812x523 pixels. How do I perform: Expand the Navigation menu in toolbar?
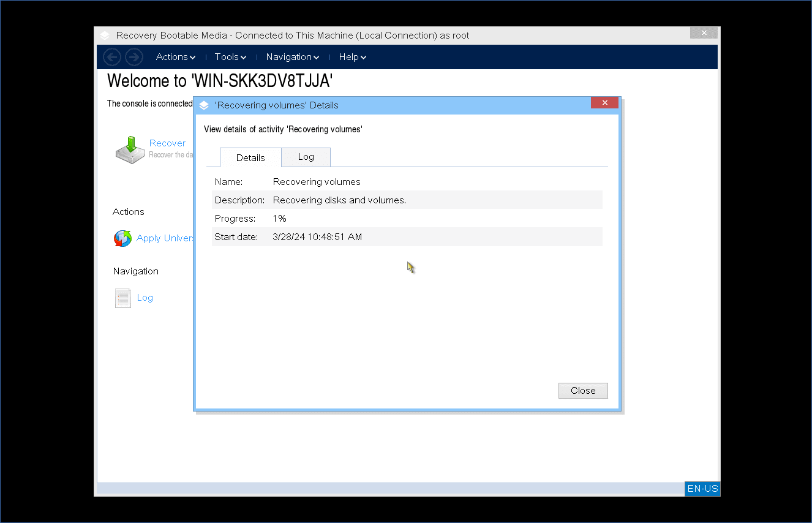(x=292, y=57)
